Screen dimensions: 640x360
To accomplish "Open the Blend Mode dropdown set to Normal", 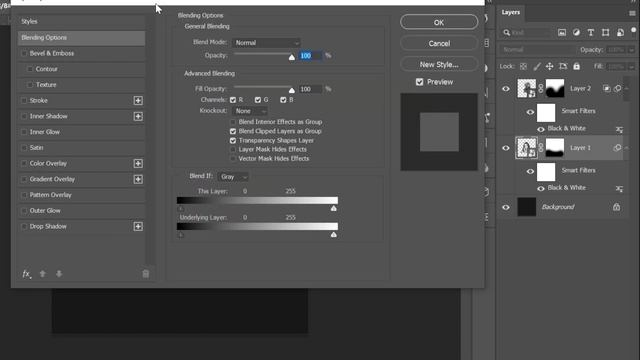I will (266, 43).
